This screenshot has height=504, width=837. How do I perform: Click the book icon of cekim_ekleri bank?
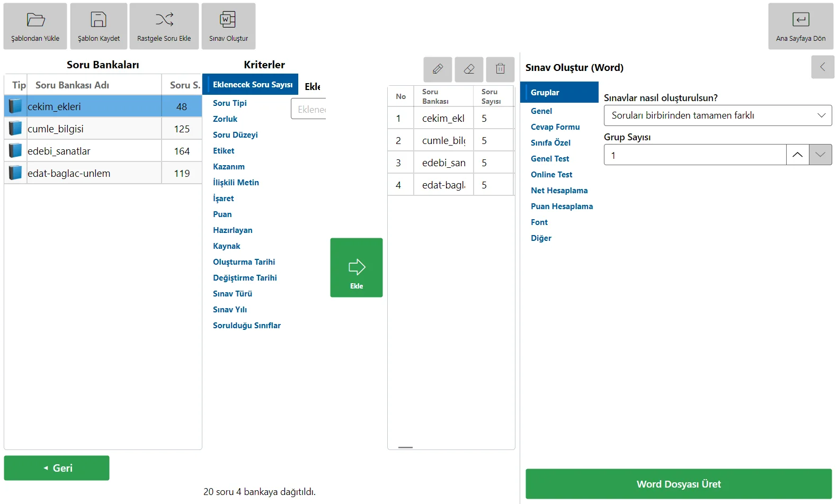(x=15, y=106)
